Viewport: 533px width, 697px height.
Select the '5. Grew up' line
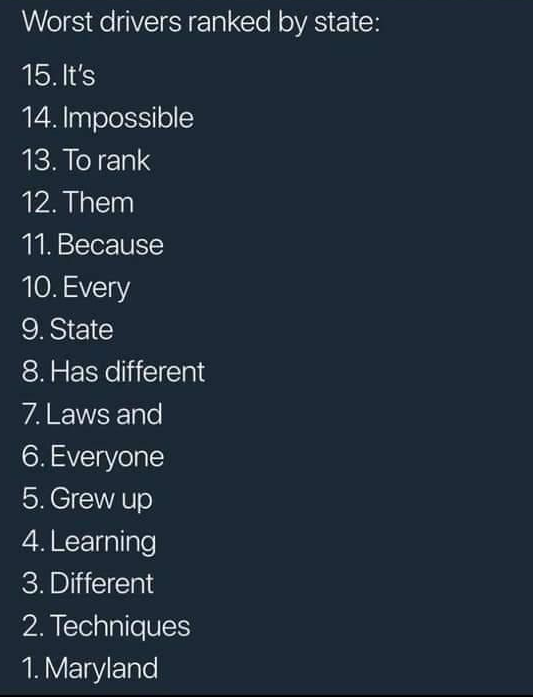coord(87,500)
